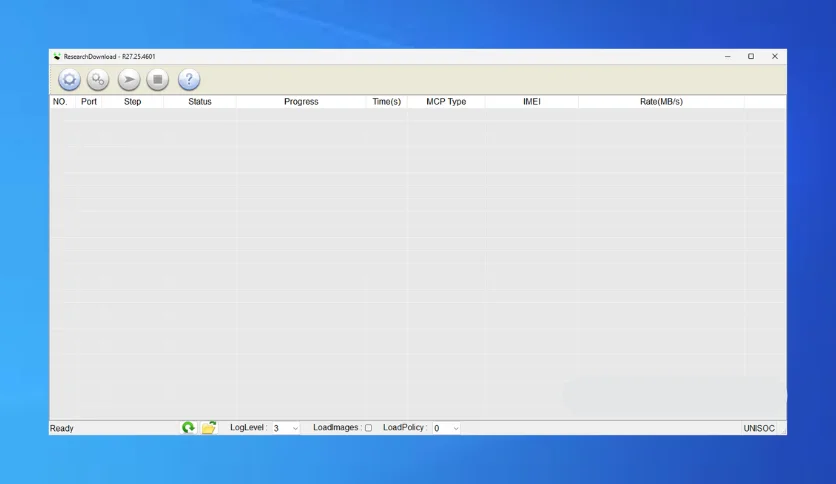The width and height of the screenshot is (836, 484).
Task: Click the ResearchDownload app icon in title bar
Action: [57, 57]
